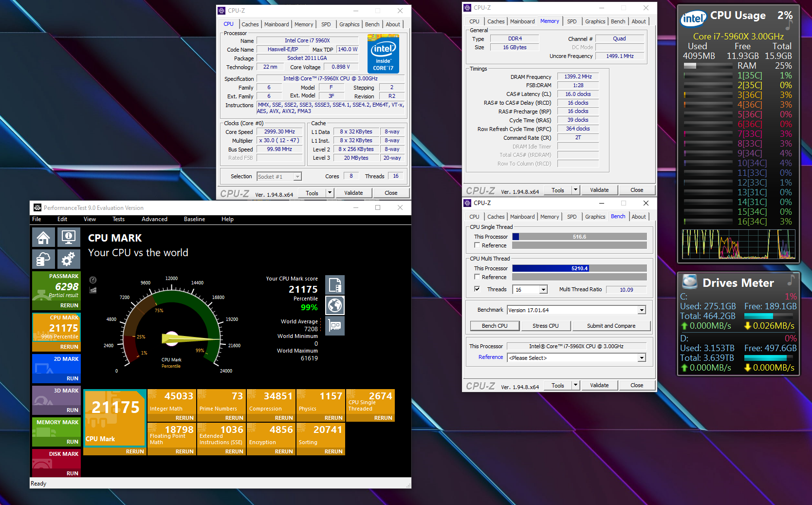
Task: Click the CPU usage history graph
Action: coord(738,244)
